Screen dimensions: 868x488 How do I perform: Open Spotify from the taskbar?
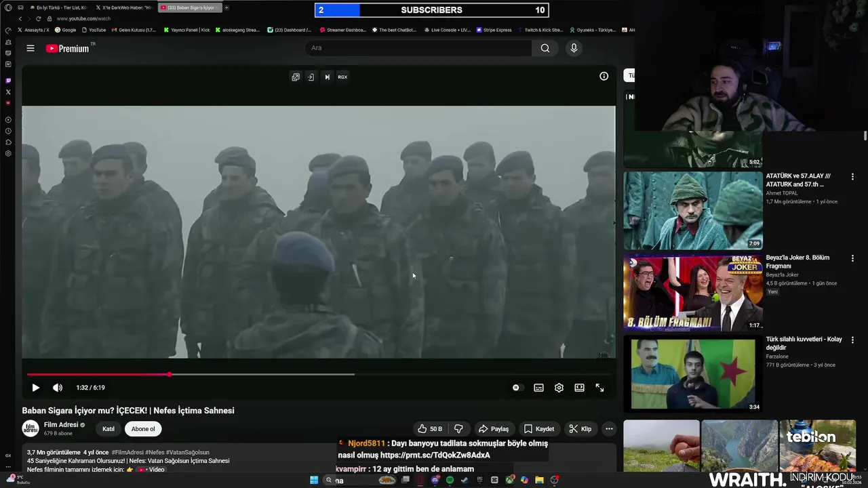[450, 480]
